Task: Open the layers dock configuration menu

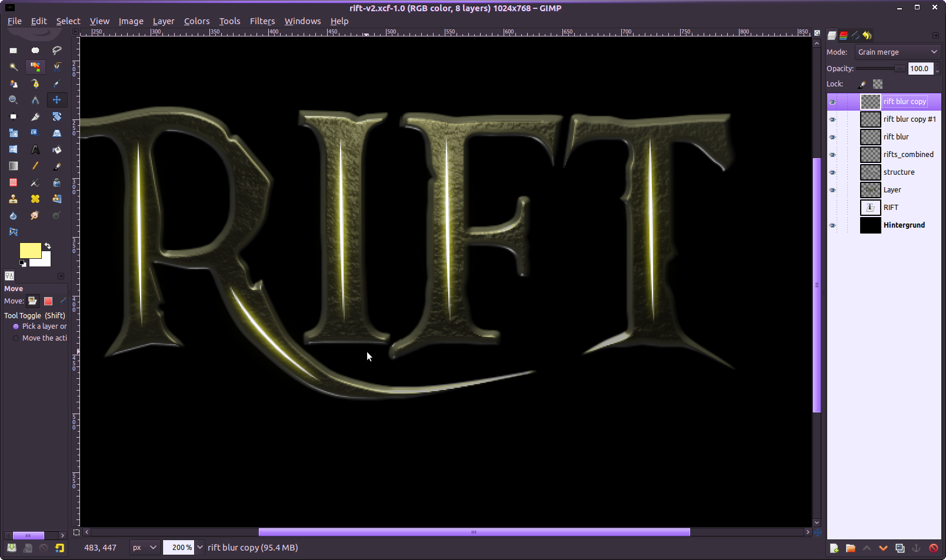Action: [935, 35]
